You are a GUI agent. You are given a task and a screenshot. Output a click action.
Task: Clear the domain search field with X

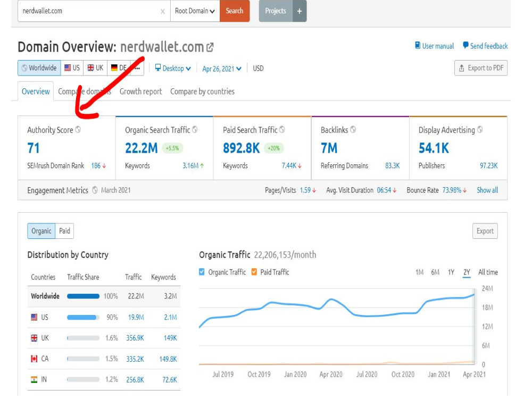(x=163, y=12)
